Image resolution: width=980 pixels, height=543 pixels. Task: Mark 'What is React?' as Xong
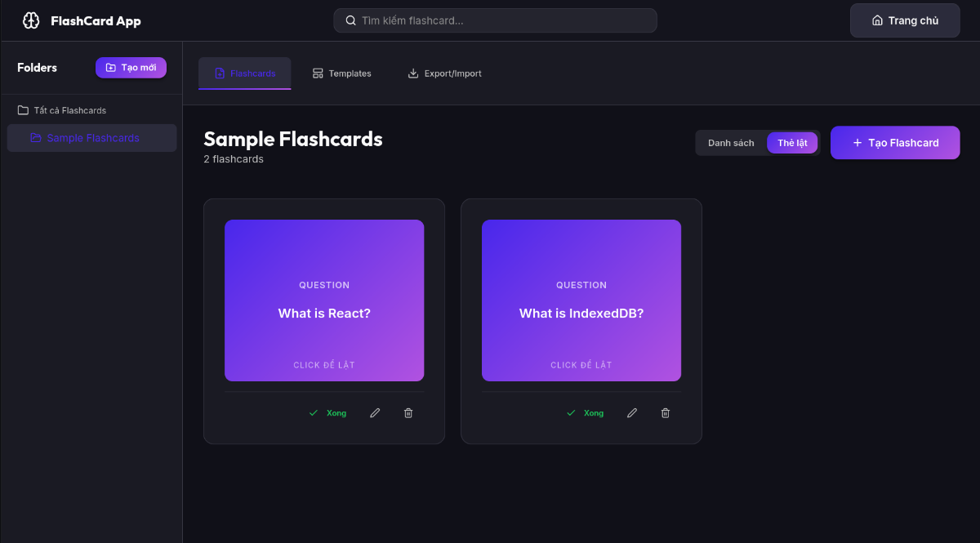pyautogui.click(x=328, y=412)
